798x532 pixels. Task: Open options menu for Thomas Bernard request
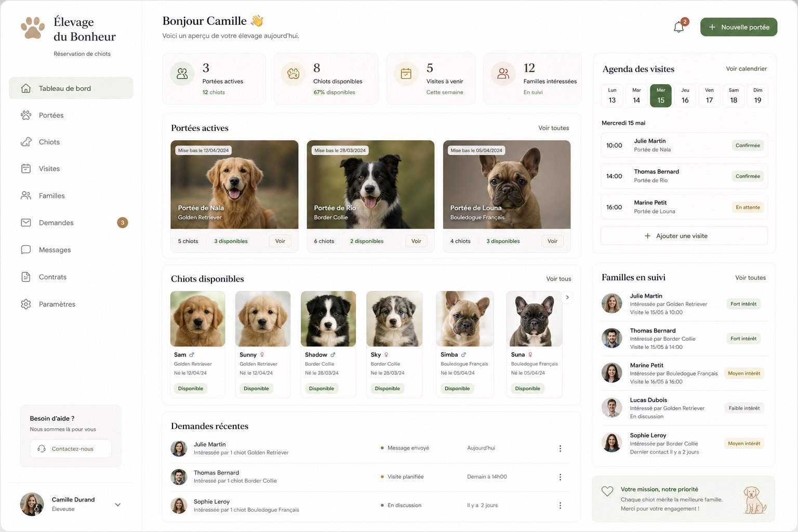tap(560, 477)
